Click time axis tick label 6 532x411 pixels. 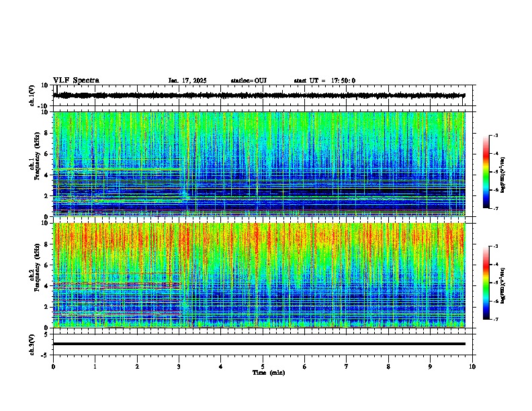click(305, 367)
